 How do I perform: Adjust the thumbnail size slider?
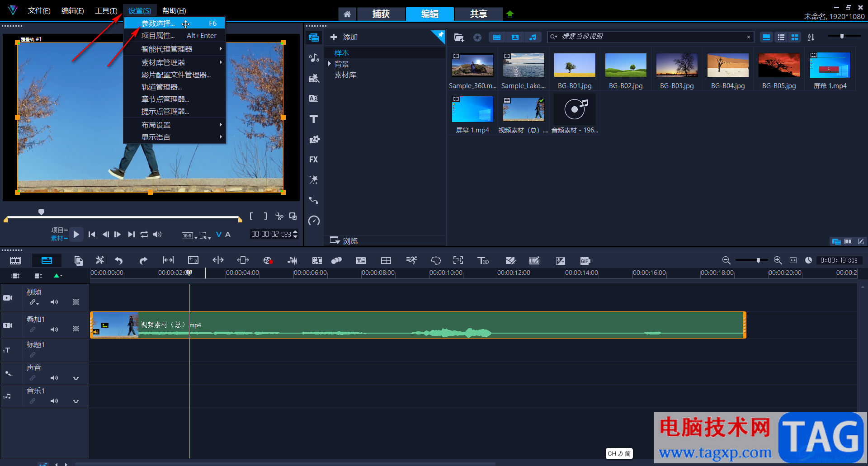coord(842,36)
